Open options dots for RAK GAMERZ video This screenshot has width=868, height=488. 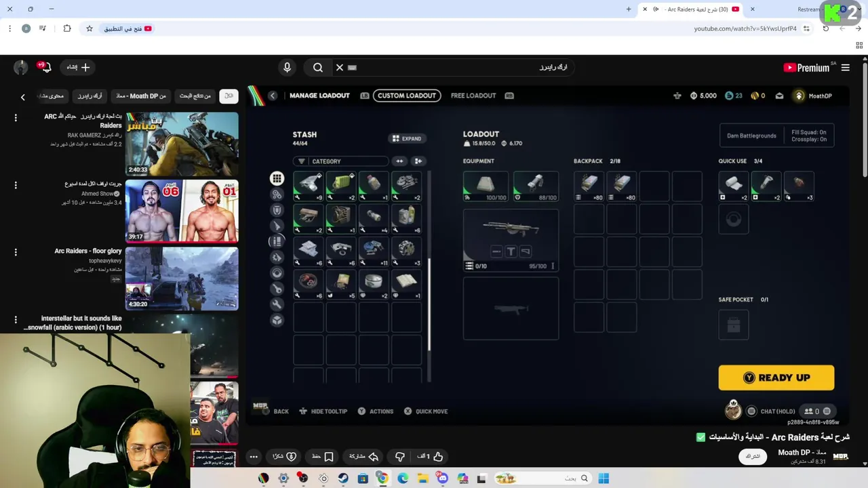(x=16, y=118)
